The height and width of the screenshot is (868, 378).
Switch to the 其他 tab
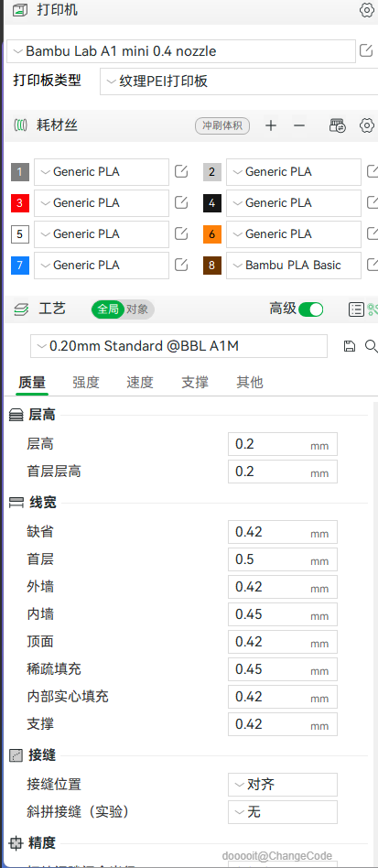(x=250, y=383)
